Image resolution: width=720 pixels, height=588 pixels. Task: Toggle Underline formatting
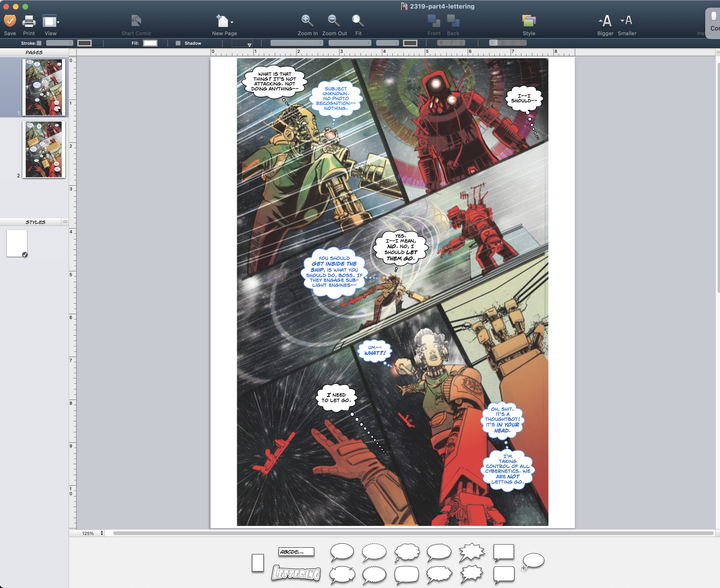tap(461, 43)
